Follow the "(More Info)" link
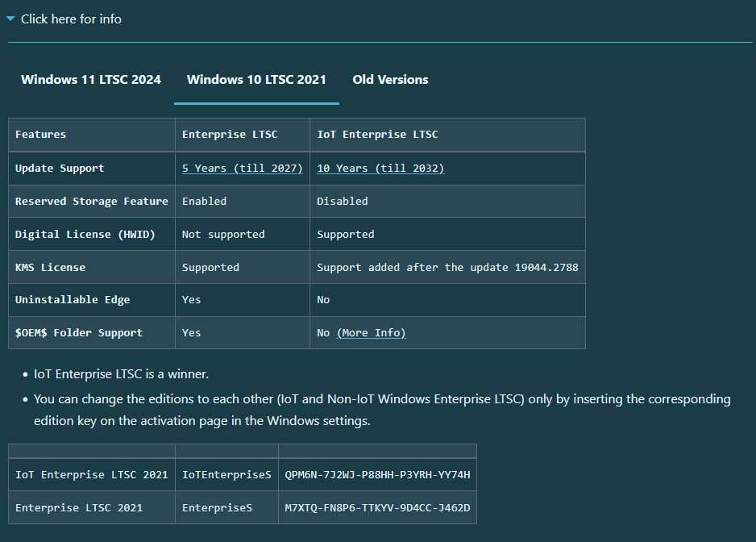756x542 pixels. pos(372,333)
